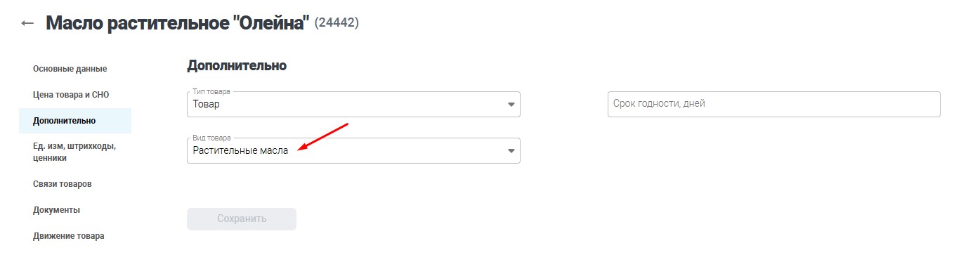980x269 pixels.
Task: Switch to Цена товара и СНО section
Action: click(71, 94)
